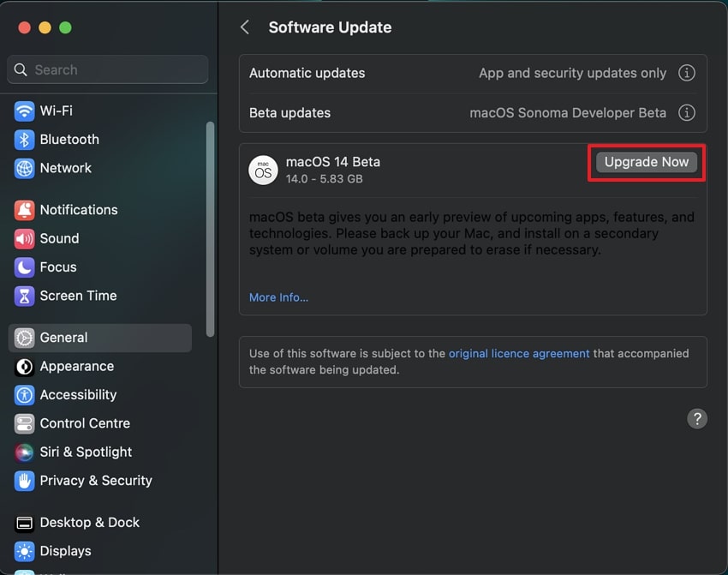The image size is (728, 575).
Task: Open Focus settings
Action: [x=57, y=267]
